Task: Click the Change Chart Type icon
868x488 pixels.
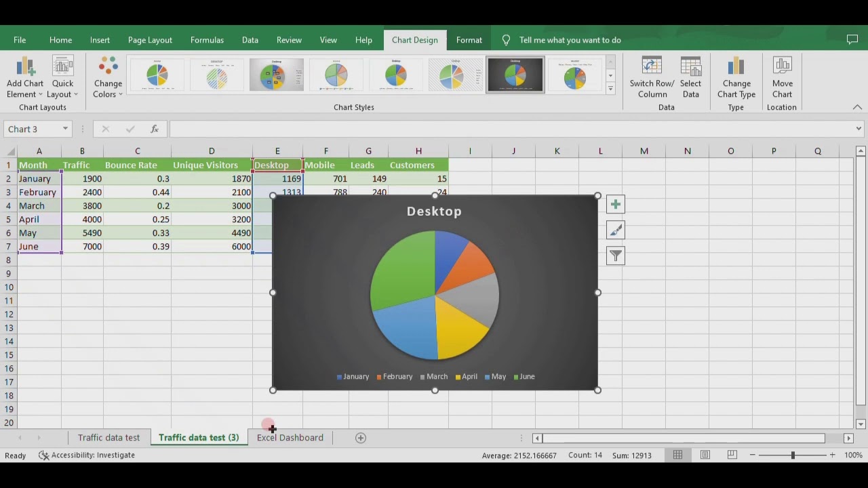Action: tap(736, 68)
